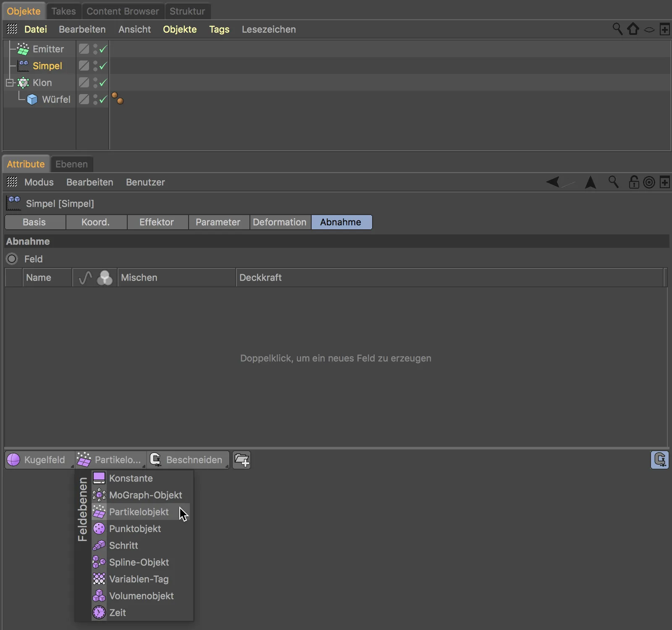Collapse the Klon tree node
This screenshot has height=630, width=672.
click(x=10, y=83)
